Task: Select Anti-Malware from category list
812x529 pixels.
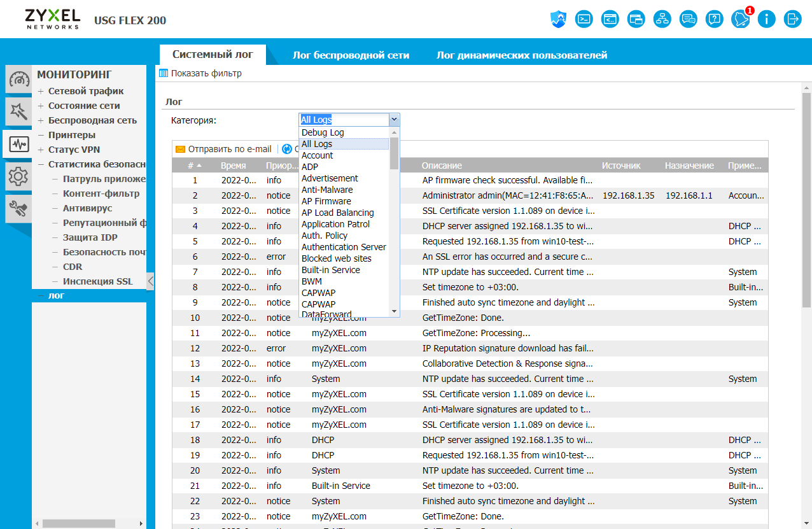Action: (x=327, y=190)
